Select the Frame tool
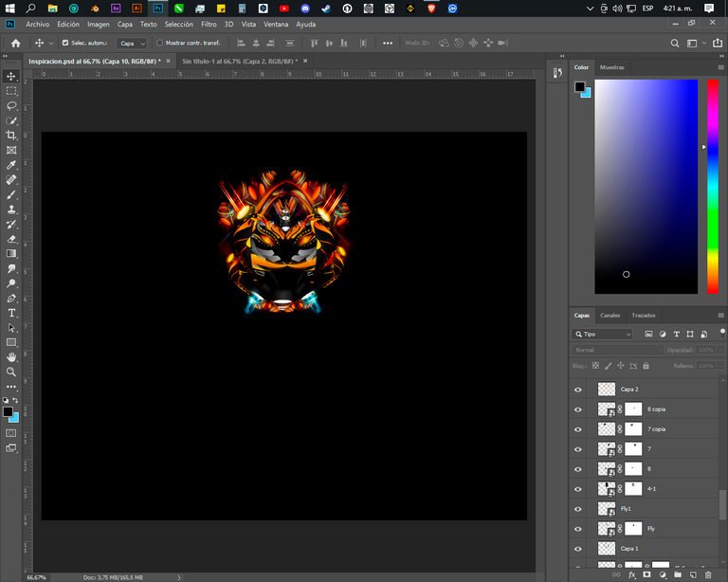Image resolution: width=728 pixels, height=582 pixels. pyautogui.click(x=11, y=151)
